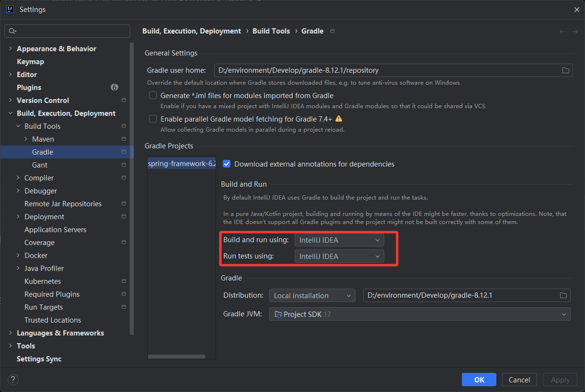Click project marker icon next to Kubernetes

(124, 281)
